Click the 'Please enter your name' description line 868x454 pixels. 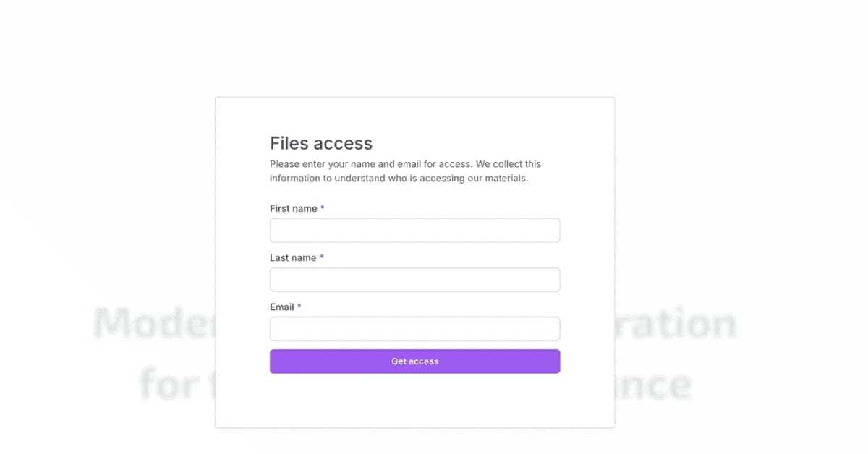click(405, 164)
